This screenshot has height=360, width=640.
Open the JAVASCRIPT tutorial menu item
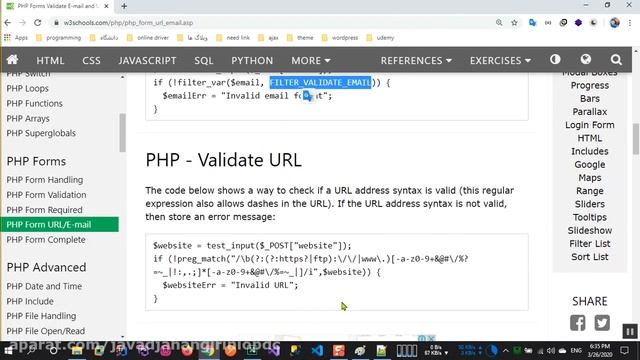(147, 60)
